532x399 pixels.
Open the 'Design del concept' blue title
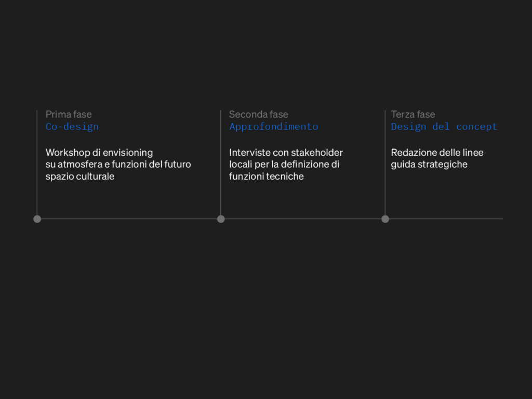(x=444, y=127)
